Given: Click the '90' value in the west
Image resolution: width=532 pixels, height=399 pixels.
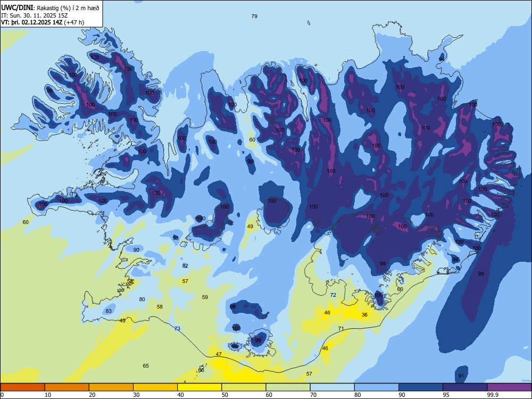Looking at the screenshot, I should pyautogui.click(x=136, y=250).
